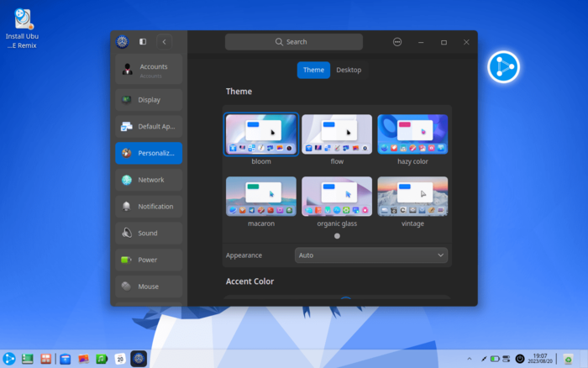Viewport: 588px width, 368px height.
Task: Click Control Center icon in taskbar
Action: pyautogui.click(x=139, y=359)
